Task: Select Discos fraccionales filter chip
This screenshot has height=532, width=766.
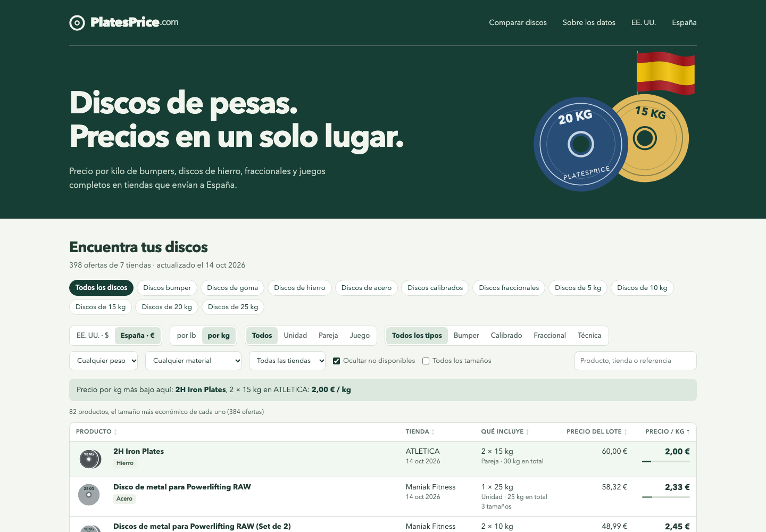Action: point(509,288)
